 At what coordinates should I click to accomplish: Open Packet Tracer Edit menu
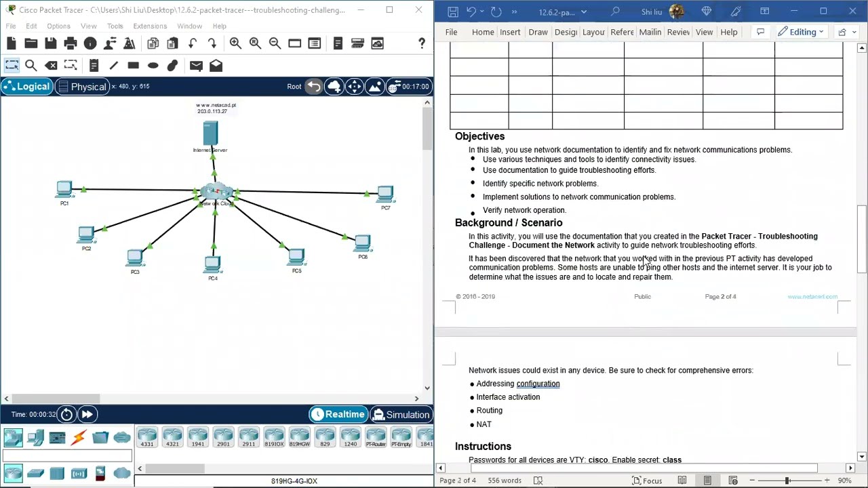(31, 26)
